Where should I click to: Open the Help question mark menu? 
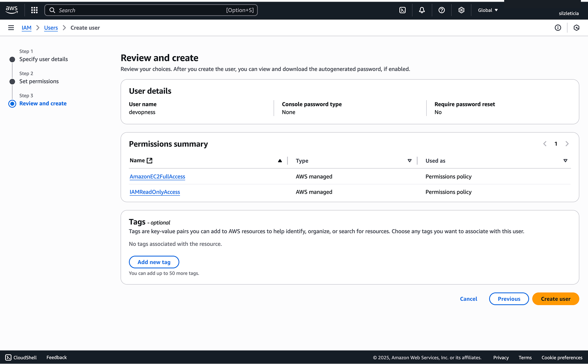442,10
